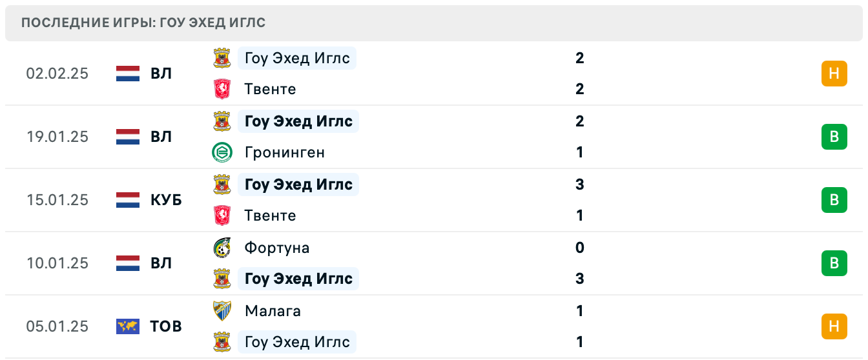Click the green win badge for 10.01.25
The height and width of the screenshot is (360, 868).
834,263
